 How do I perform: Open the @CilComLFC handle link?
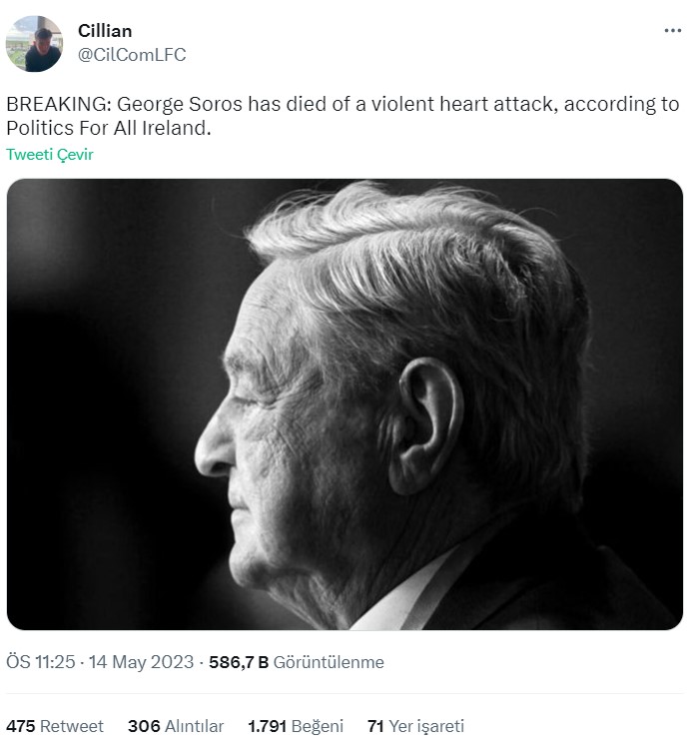(x=132, y=55)
